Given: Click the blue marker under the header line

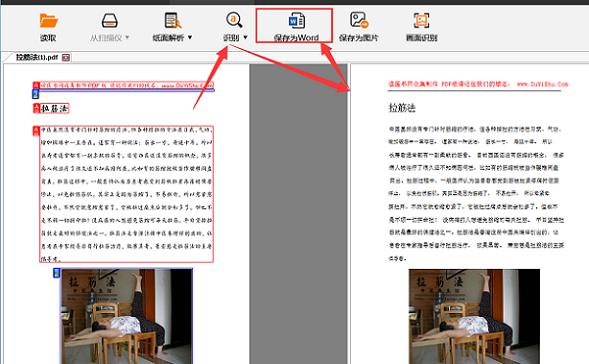Looking at the screenshot, I should pyautogui.click(x=36, y=94).
